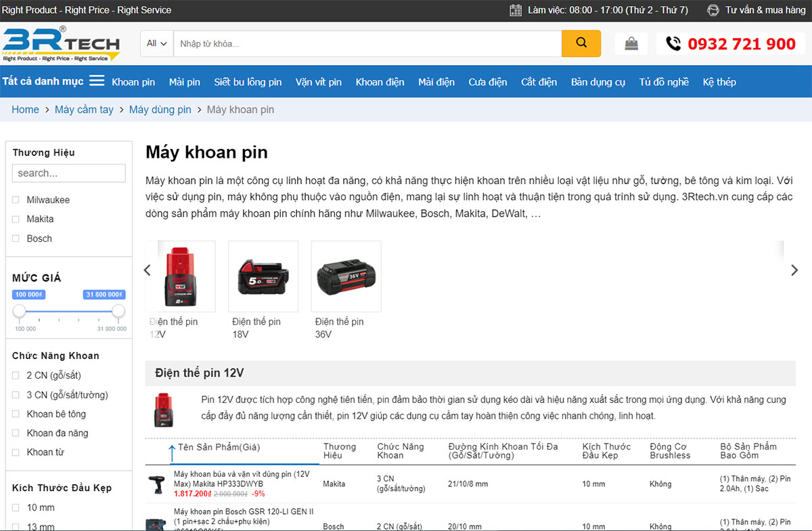Enable the Khoan bê tông filter
812x531 pixels.
[16, 414]
